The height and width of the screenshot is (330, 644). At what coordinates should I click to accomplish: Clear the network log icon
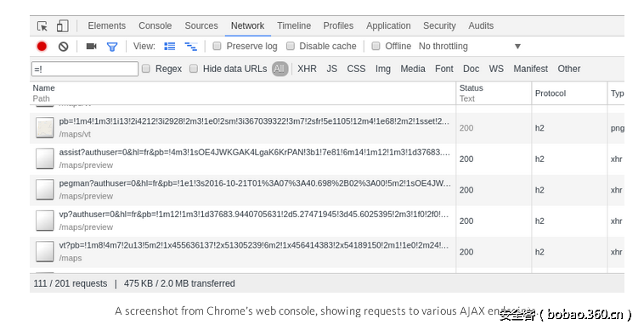pos(63,47)
